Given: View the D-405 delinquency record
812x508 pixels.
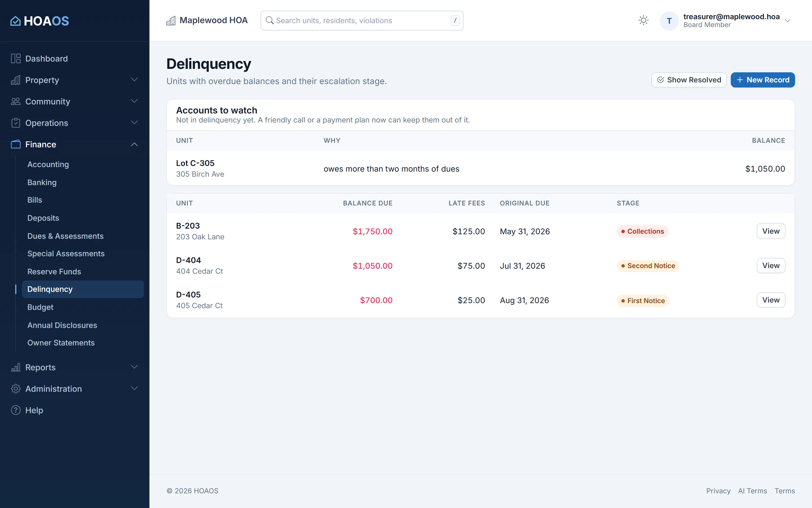Looking at the screenshot, I should 771,300.
